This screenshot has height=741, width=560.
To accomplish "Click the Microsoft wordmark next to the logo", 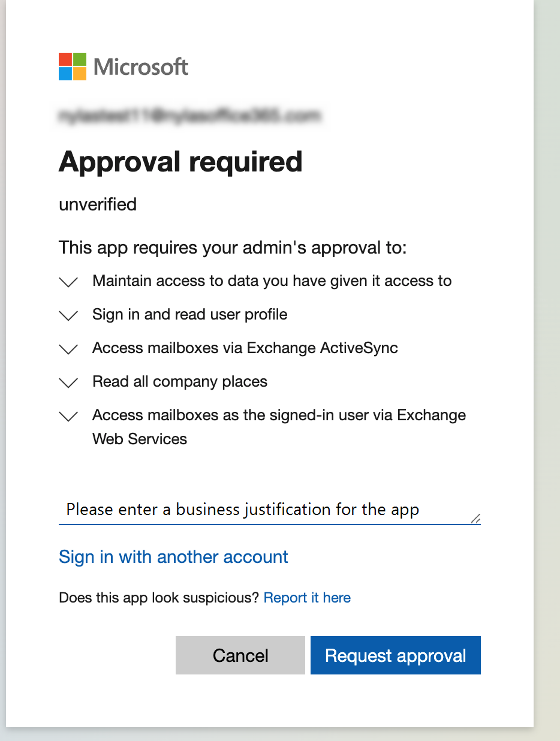I will pyautogui.click(x=140, y=67).
